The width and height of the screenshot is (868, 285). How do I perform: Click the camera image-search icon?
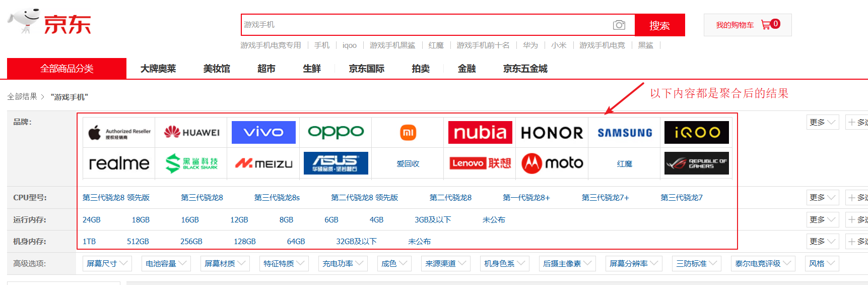pos(619,25)
